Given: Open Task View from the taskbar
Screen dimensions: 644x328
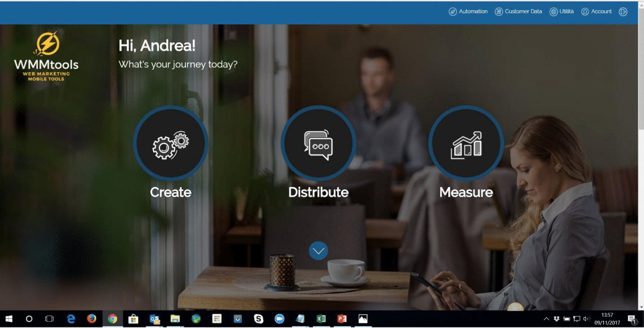Looking at the screenshot, I should (x=49, y=319).
